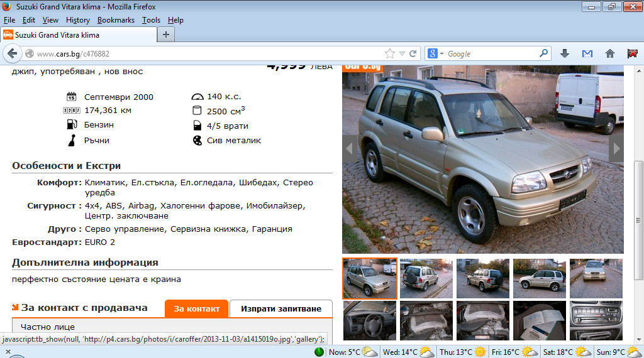Close the add-on bar with X

point(8,352)
